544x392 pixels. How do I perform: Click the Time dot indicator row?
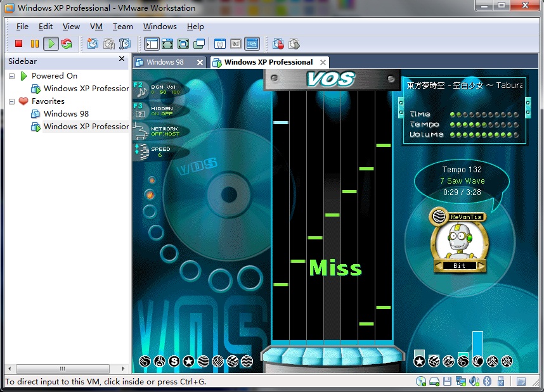pos(484,114)
